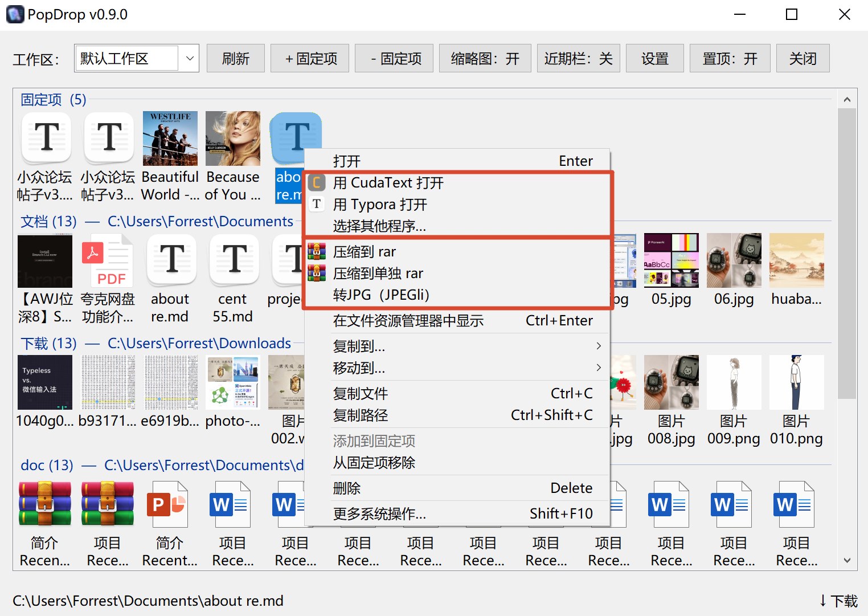
Task: Select the 项目 WinRAR archive icon
Action: pyautogui.click(x=108, y=504)
